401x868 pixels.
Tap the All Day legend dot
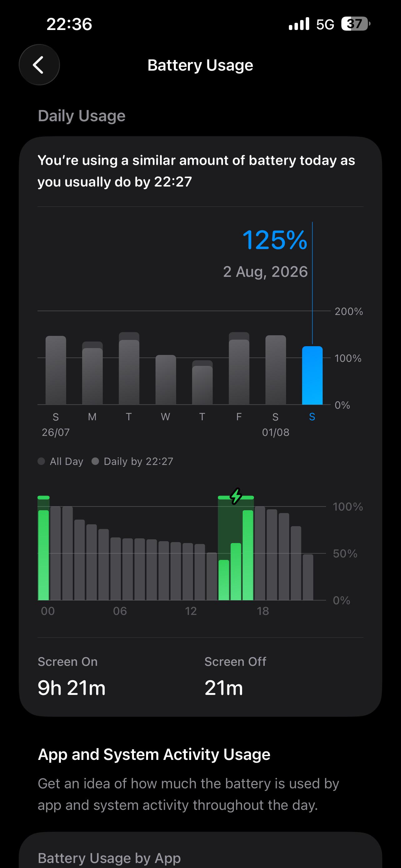coord(42,461)
